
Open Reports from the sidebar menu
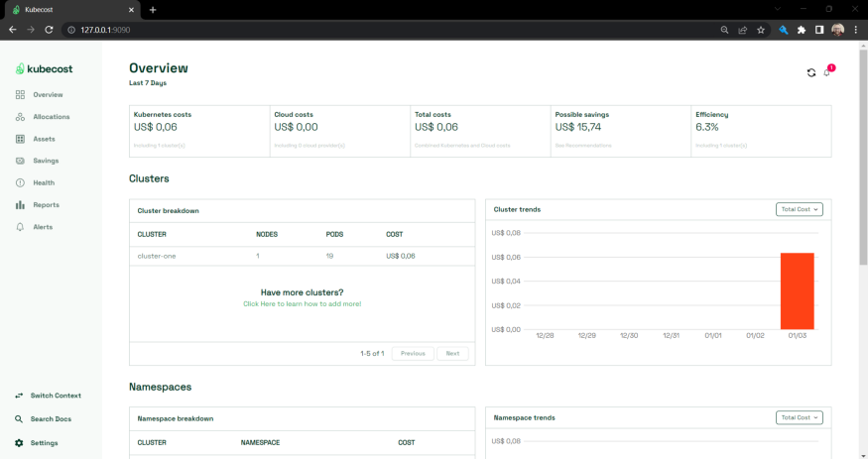coord(46,205)
